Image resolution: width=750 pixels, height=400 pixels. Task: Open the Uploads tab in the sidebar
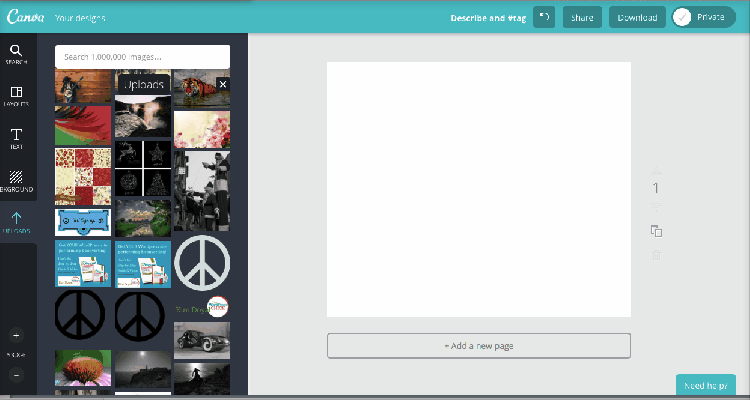16,223
